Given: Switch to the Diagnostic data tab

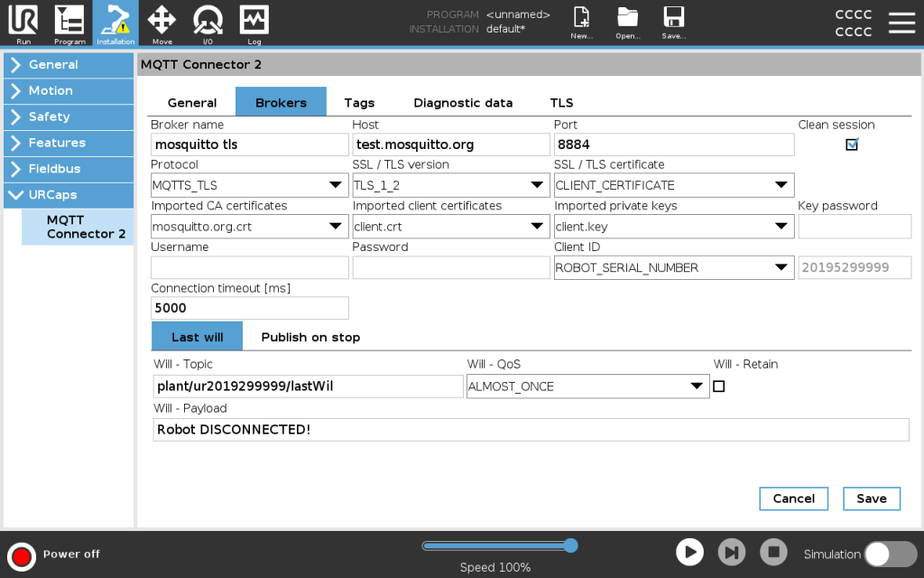Looking at the screenshot, I should pyautogui.click(x=463, y=103).
